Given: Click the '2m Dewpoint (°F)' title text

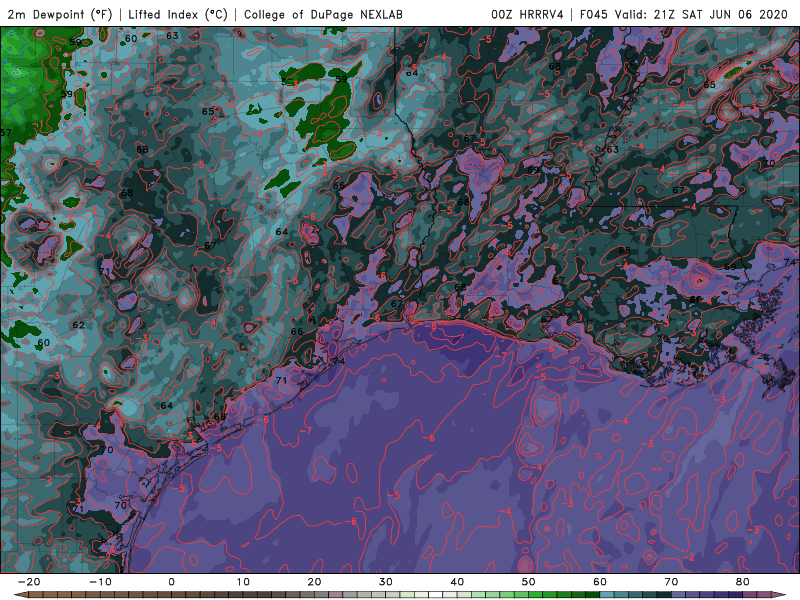Looking at the screenshot, I should [x=59, y=15].
